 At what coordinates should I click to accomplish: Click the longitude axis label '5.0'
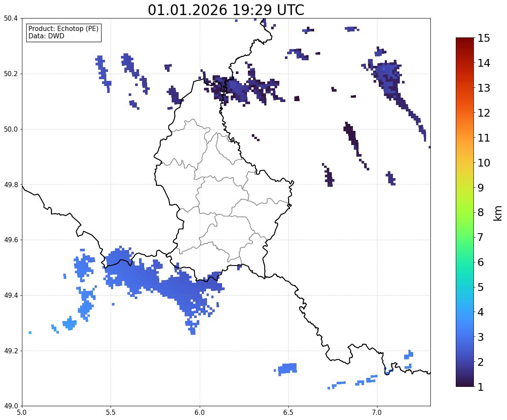(22, 413)
